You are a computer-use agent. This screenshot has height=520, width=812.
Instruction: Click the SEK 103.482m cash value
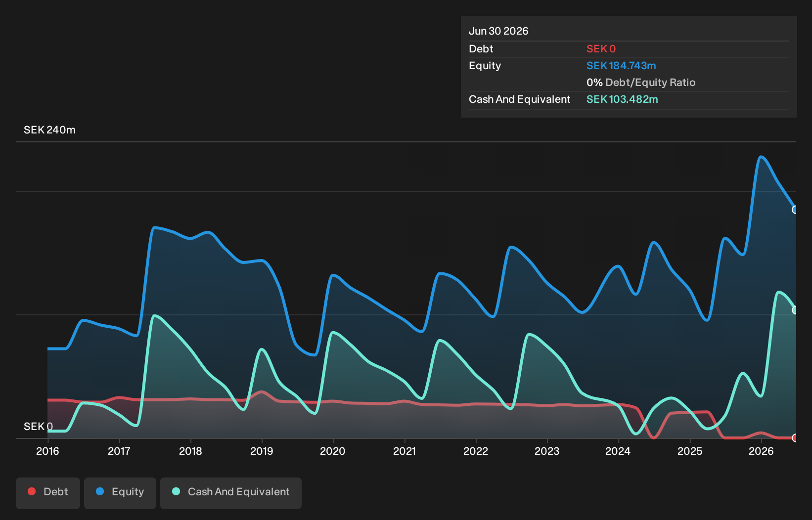tap(622, 99)
